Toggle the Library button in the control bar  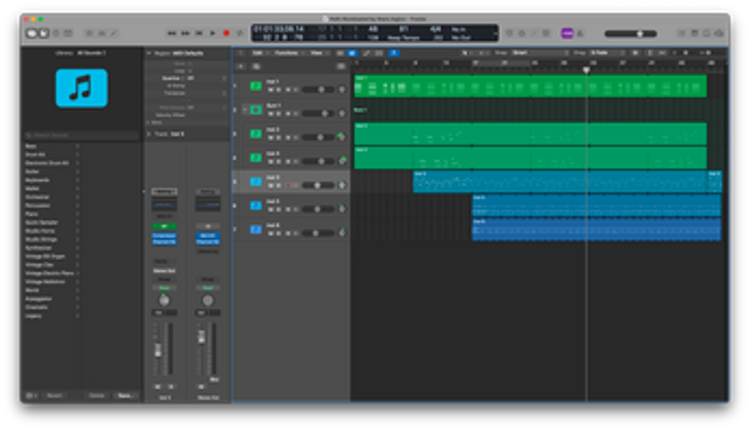31,33
